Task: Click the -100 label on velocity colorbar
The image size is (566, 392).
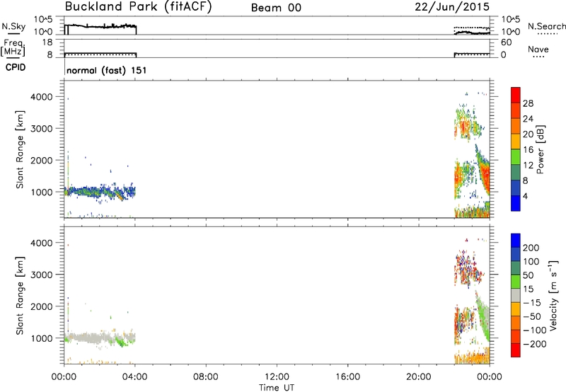Action: pyautogui.click(x=535, y=330)
